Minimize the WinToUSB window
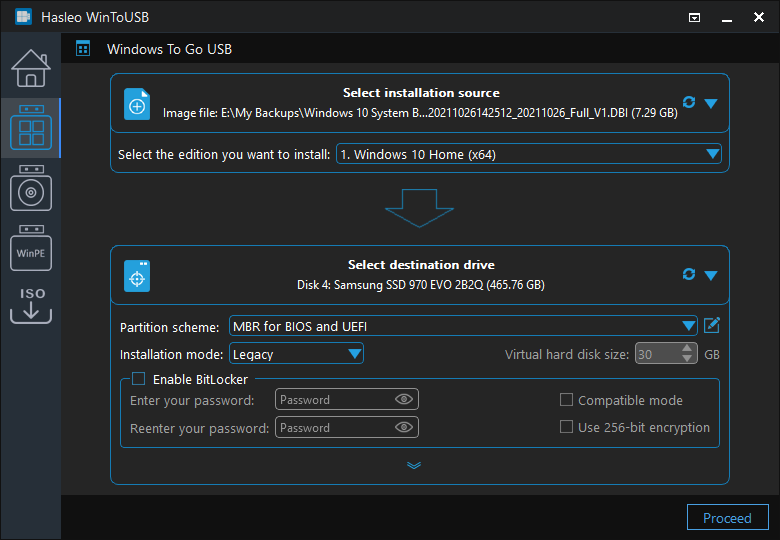This screenshot has width=780, height=540. (727, 19)
